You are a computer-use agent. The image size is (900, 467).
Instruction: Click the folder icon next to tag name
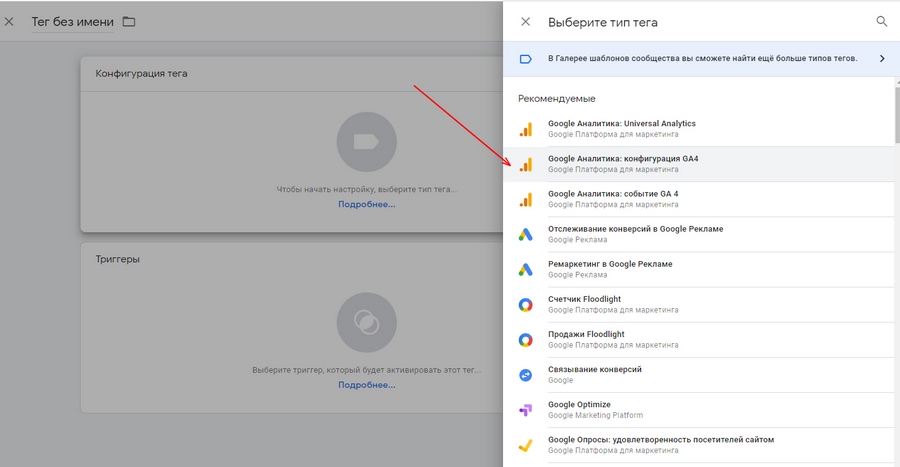tap(129, 22)
